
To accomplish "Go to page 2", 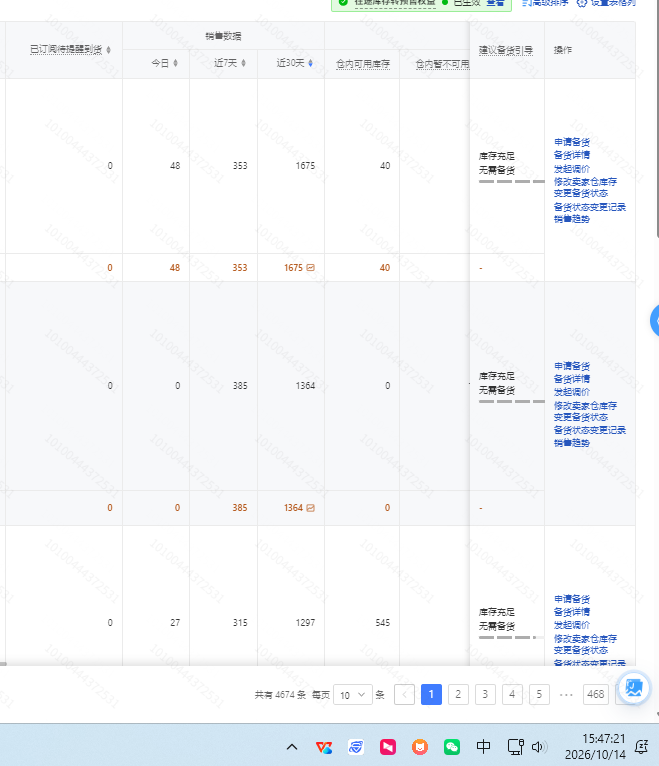I will point(458,695).
